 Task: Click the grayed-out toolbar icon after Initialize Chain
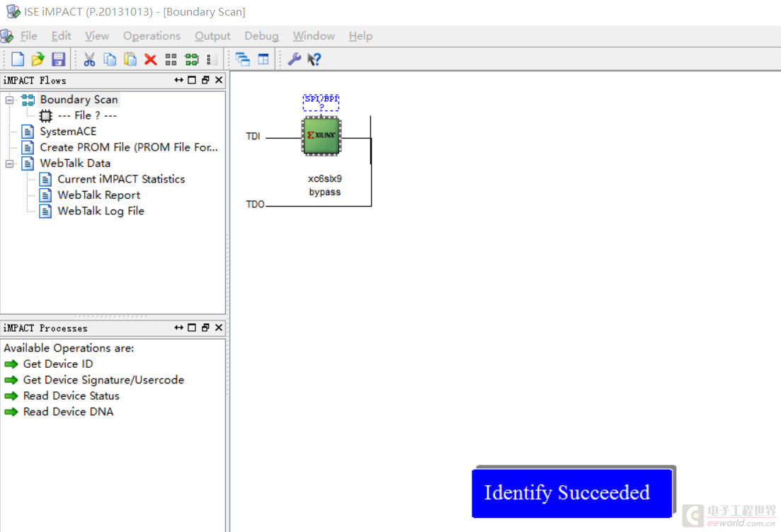211,59
